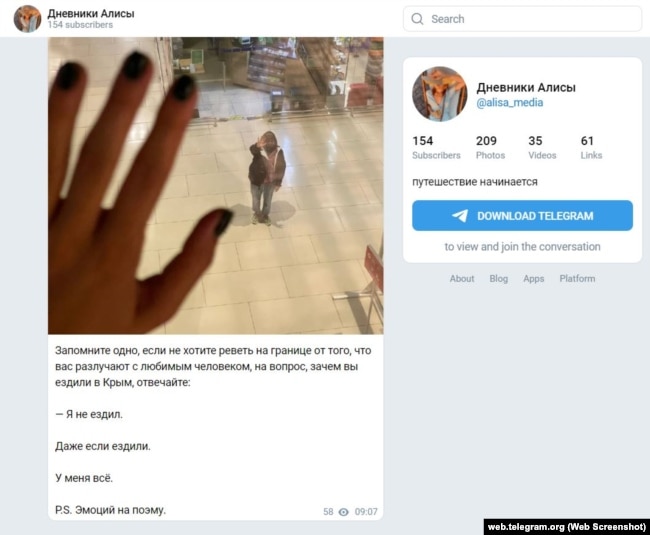
Task: Open the Apps footer link
Action: pos(534,278)
